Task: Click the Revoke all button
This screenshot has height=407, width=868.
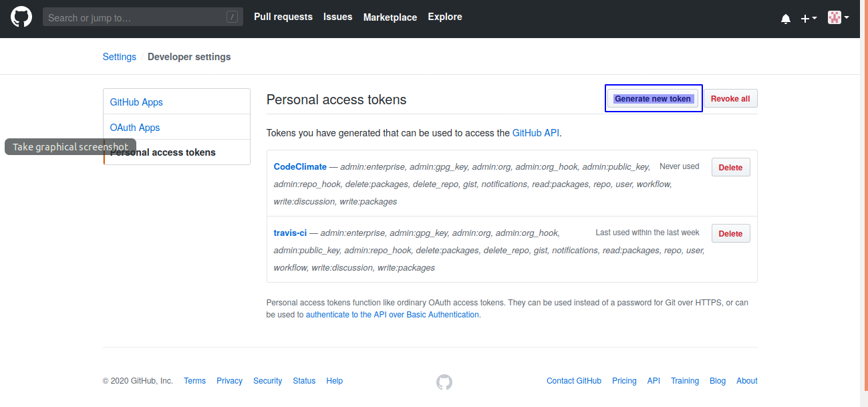Action: click(x=730, y=99)
